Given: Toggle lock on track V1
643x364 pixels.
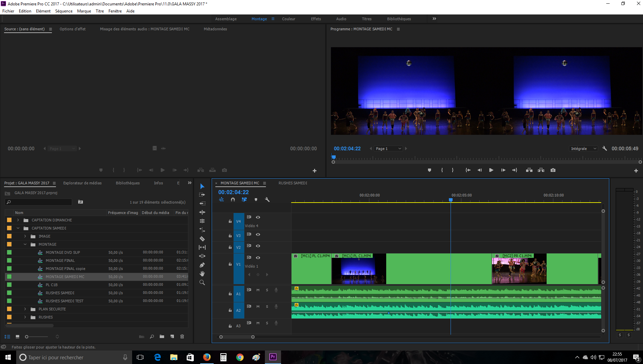Looking at the screenshot, I should (x=230, y=264).
